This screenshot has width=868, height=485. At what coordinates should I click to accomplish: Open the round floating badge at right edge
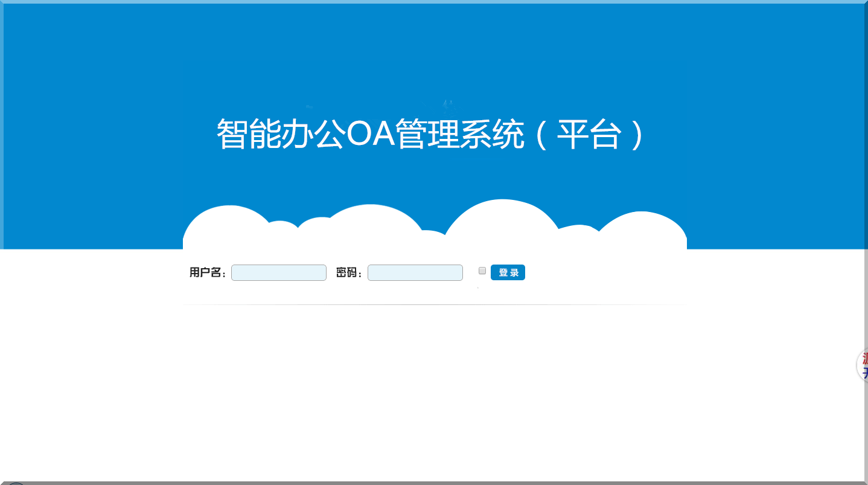[862, 365]
